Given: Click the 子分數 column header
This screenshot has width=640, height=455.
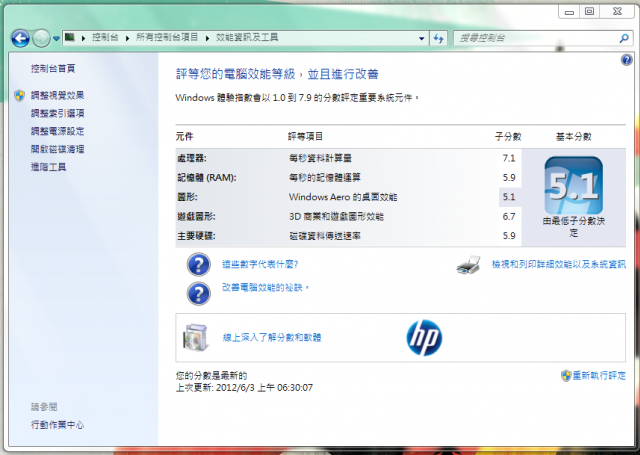Looking at the screenshot, I should pyautogui.click(x=508, y=136).
